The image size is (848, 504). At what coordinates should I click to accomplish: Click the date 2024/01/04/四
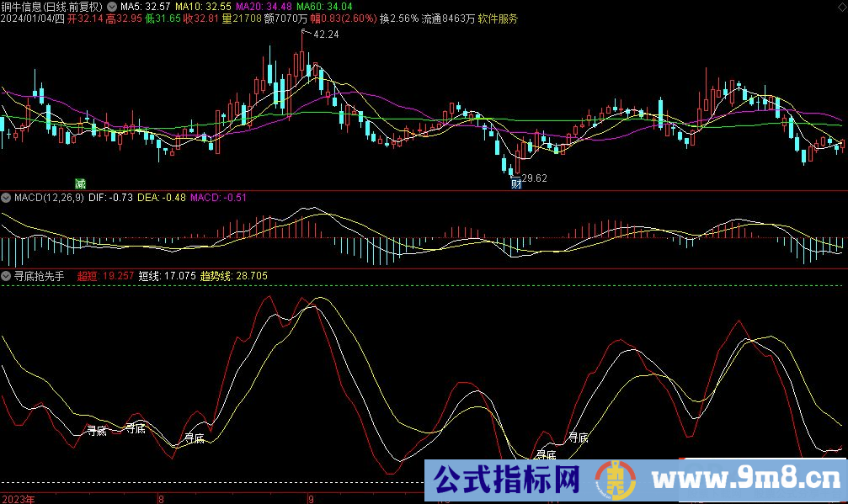[x=33, y=19]
